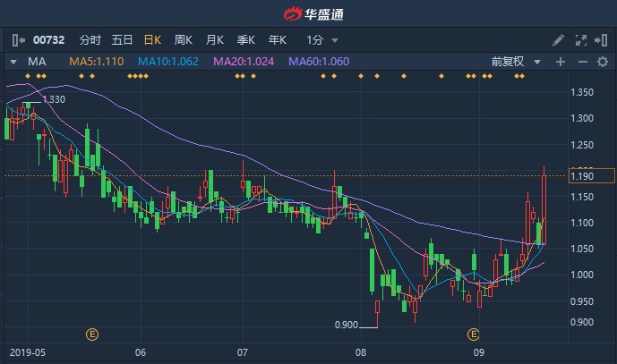
Task: Select the 周K weekly chart tab
Action: point(184,40)
